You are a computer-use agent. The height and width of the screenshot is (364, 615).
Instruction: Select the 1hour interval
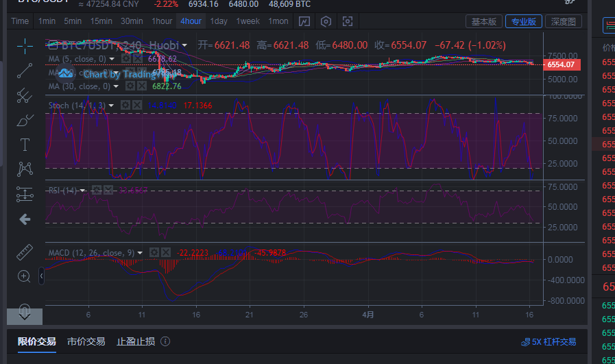(162, 21)
